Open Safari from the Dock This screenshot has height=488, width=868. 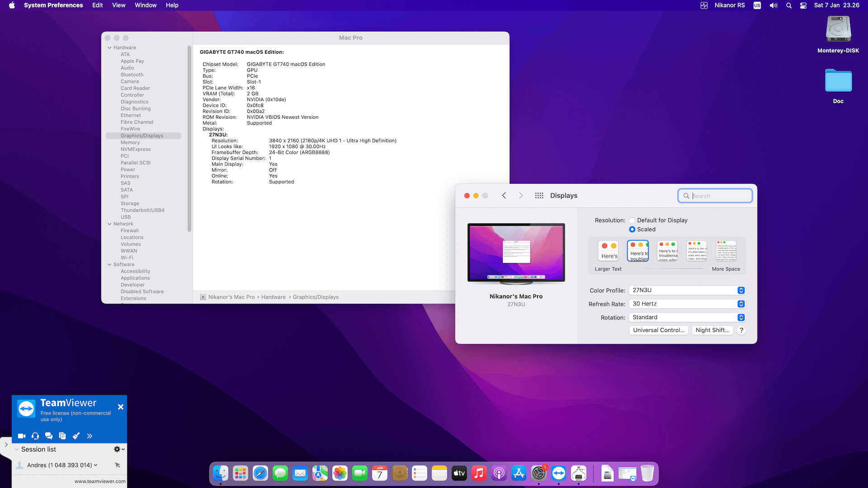[x=260, y=474]
